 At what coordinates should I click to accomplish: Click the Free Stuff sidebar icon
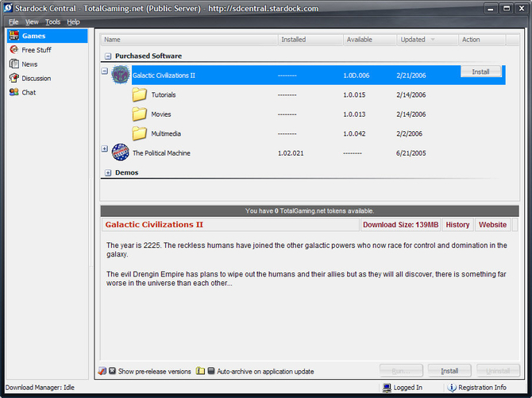pos(14,49)
